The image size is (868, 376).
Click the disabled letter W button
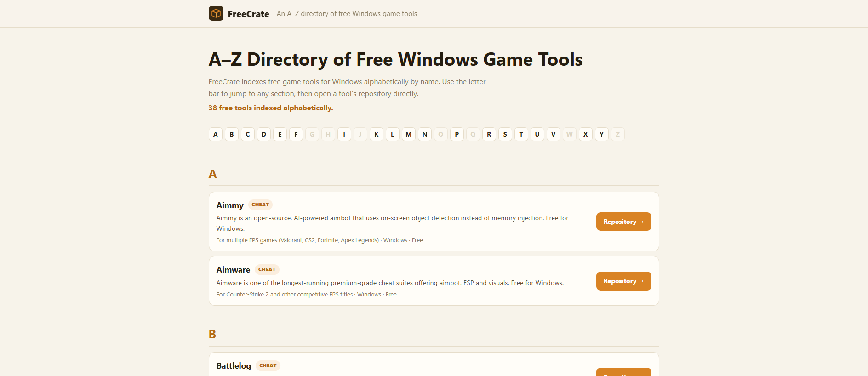click(x=570, y=134)
